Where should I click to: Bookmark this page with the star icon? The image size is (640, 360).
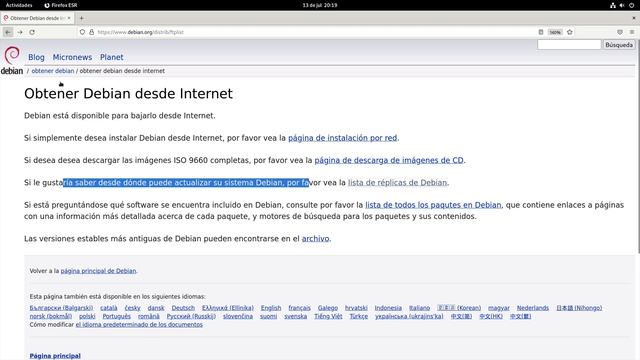tap(570, 32)
